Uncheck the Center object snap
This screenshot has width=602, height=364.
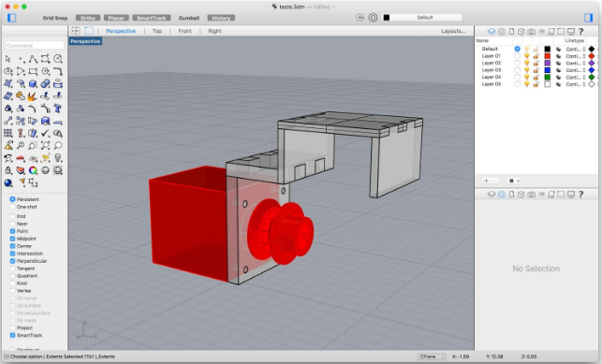pyautogui.click(x=12, y=246)
